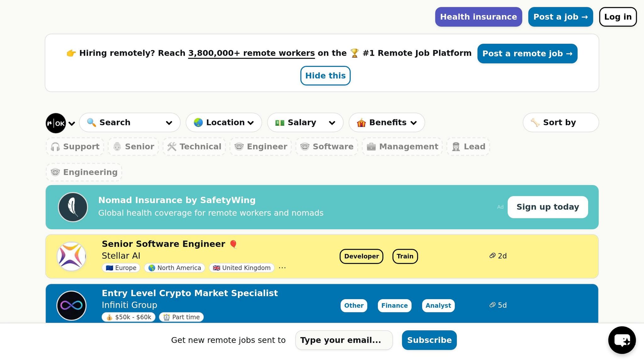Show more locations for Stellar AI job
Image resolution: width=644 pixels, height=362 pixels.
(x=282, y=268)
